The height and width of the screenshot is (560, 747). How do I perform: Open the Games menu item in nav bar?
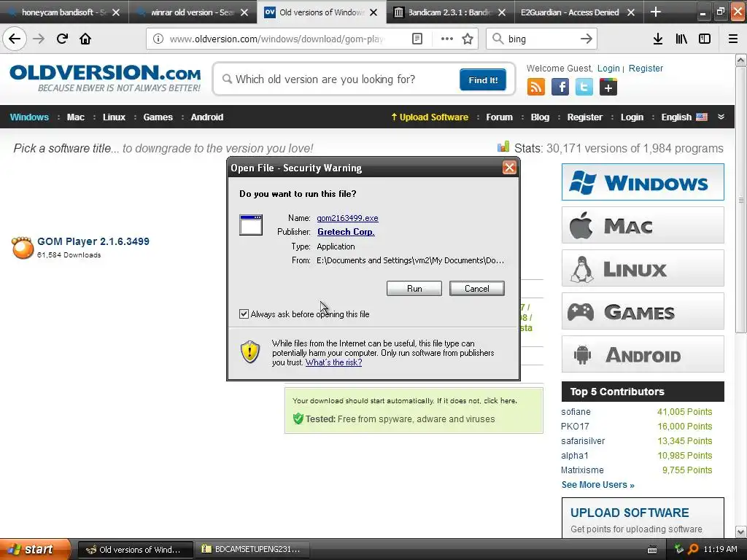[x=158, y=117]
